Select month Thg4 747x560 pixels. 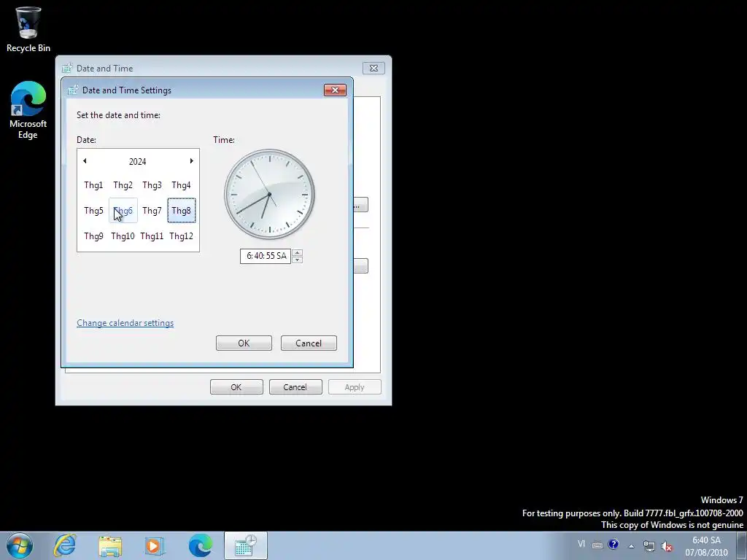pyautogui.click(x=181, y=185)
